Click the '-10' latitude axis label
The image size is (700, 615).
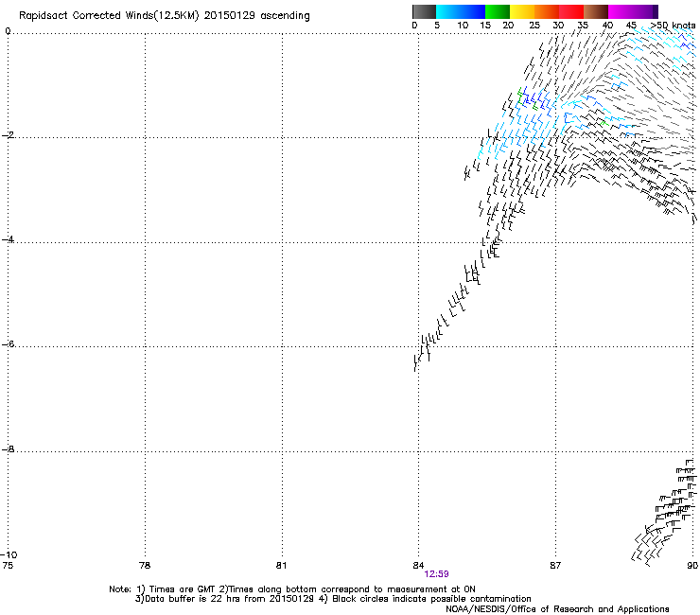coord(9,554)
